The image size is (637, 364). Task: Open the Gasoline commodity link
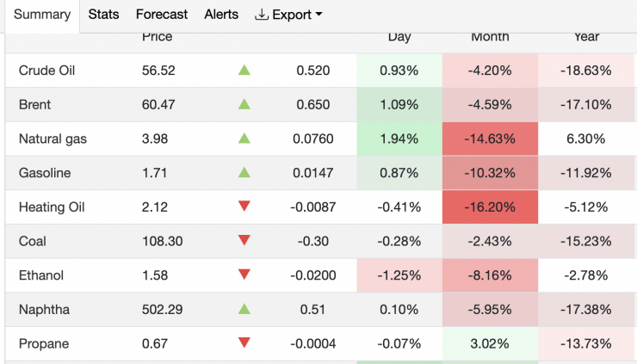42,173
